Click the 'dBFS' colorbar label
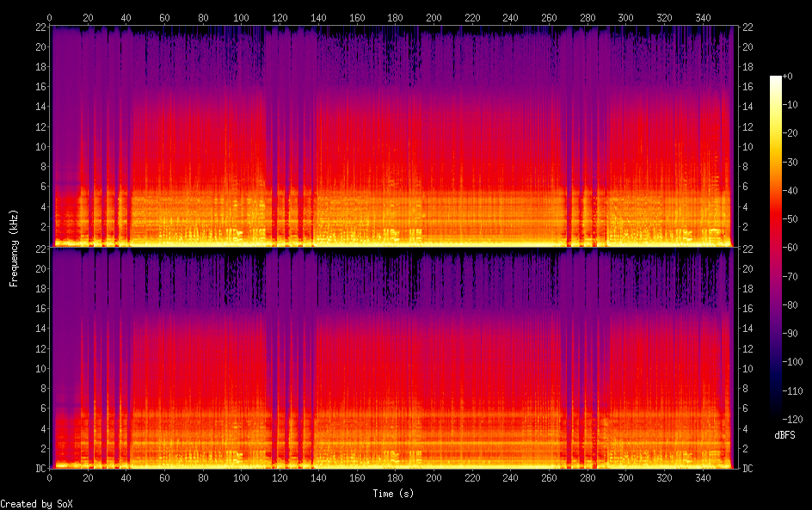The height and width of the screenshot is (510, 812). (x=784, y=435)
